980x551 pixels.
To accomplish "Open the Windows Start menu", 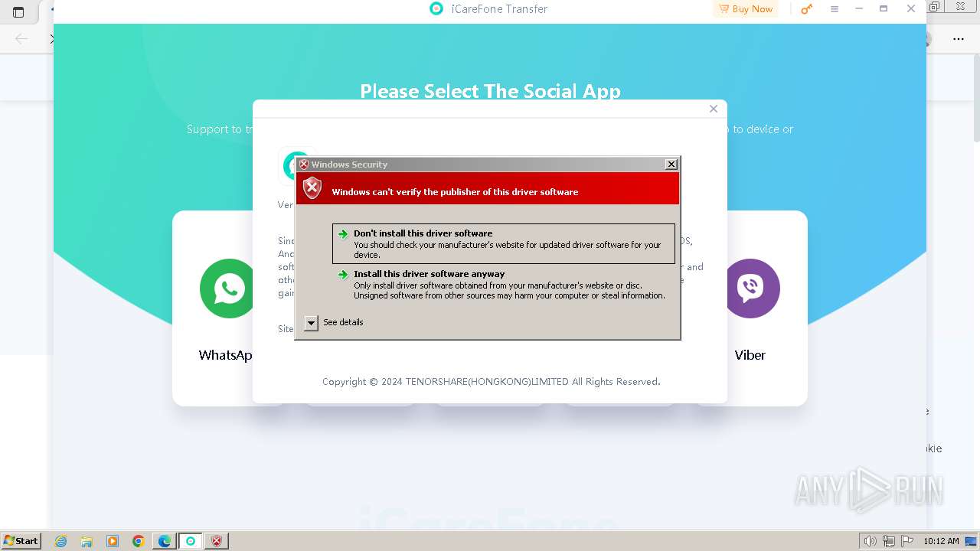I will click(x=21, y=541).
